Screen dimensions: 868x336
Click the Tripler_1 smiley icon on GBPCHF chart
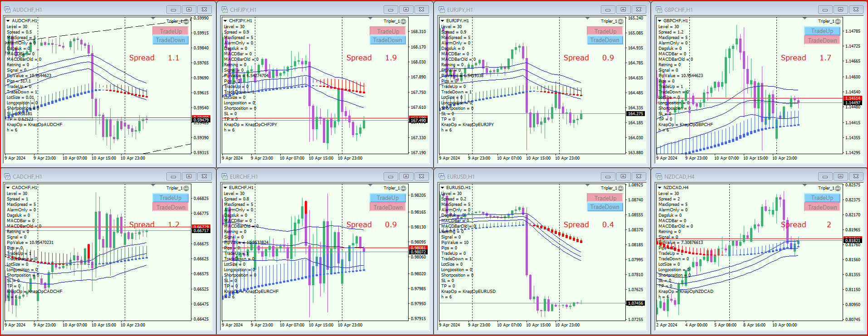[838, 21]
